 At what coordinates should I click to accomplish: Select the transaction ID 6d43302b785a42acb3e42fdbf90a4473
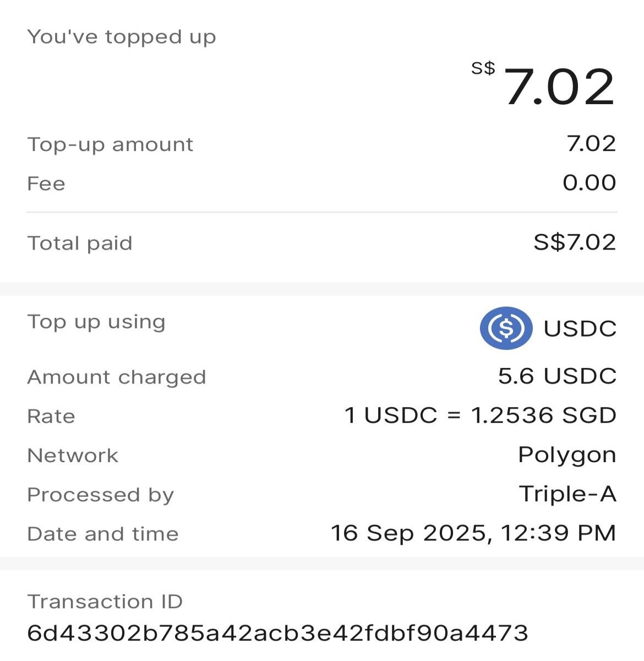278,633
